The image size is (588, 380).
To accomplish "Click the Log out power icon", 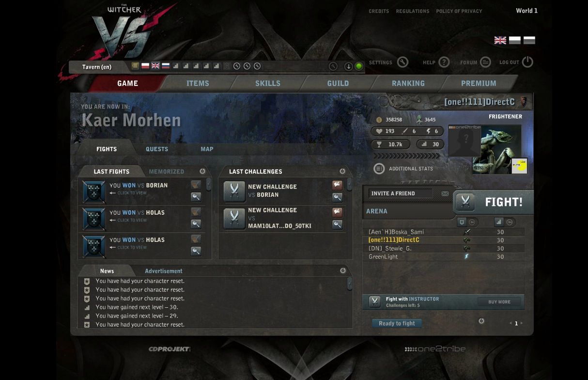I will (527, 62).
